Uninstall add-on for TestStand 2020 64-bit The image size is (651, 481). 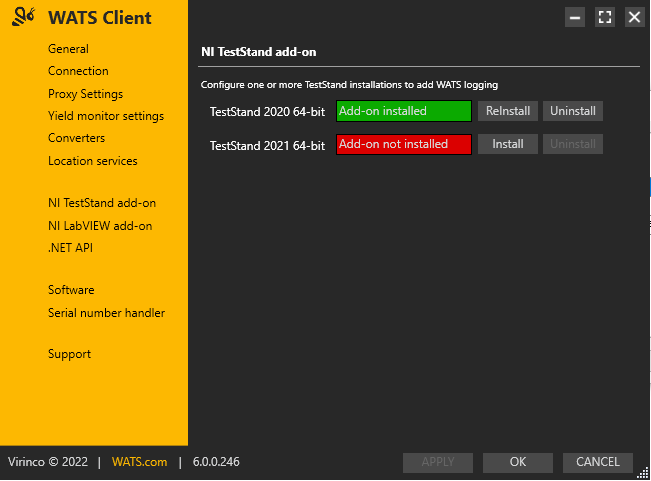pos(573,111)
